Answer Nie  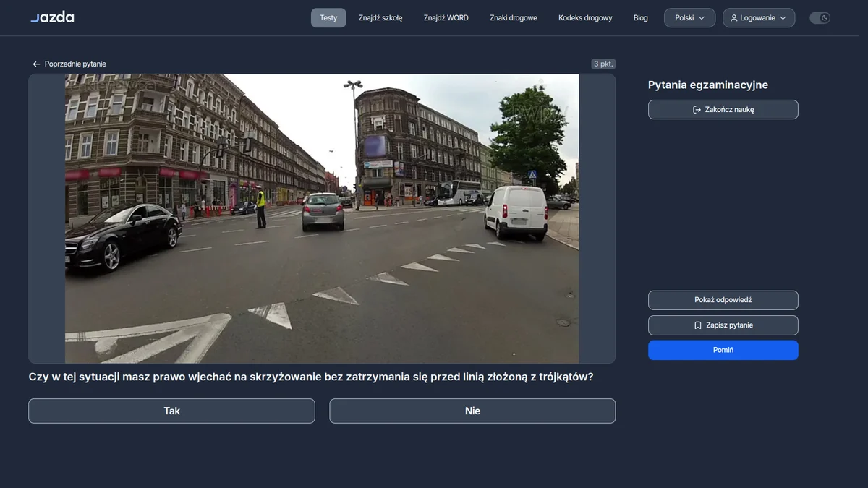pyautogui.click(x=472, y=411)
